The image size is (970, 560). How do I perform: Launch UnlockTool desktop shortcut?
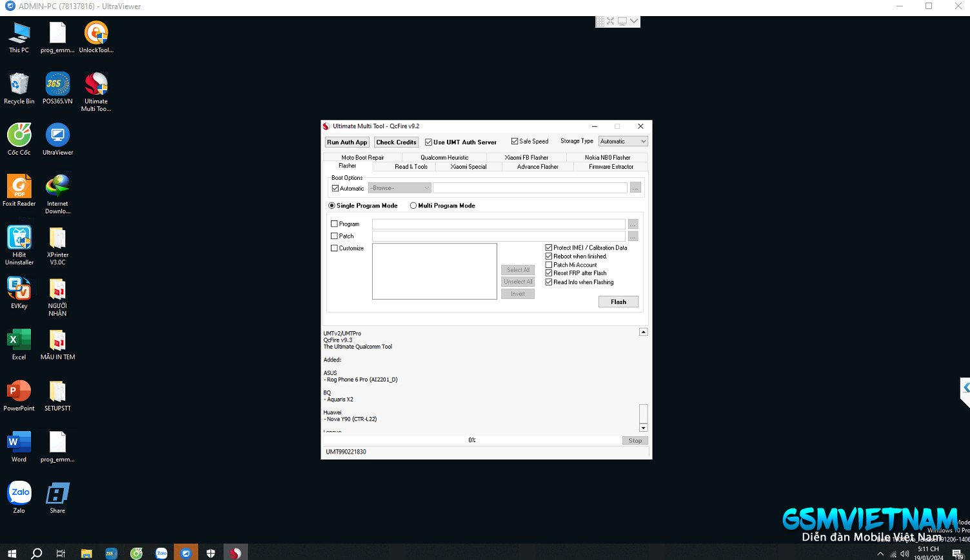[96, 37]
